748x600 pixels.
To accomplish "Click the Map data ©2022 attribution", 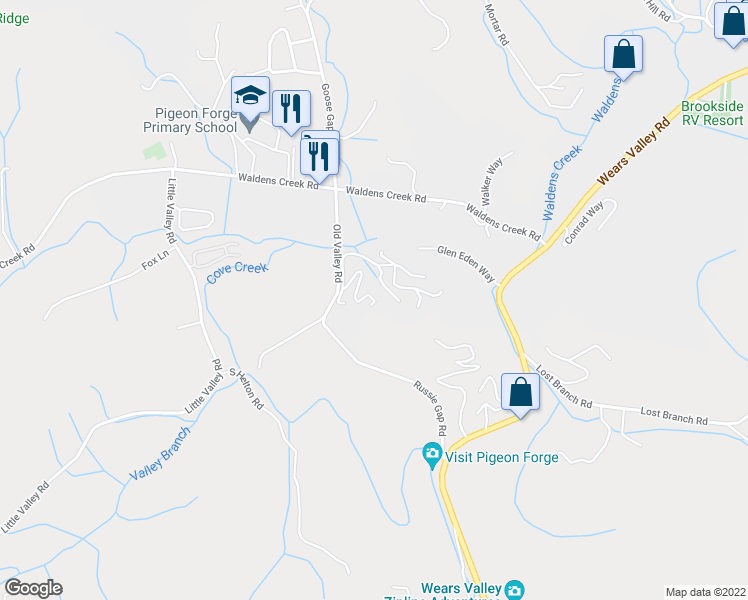I will pyautogui.click(x=706, y=592).
